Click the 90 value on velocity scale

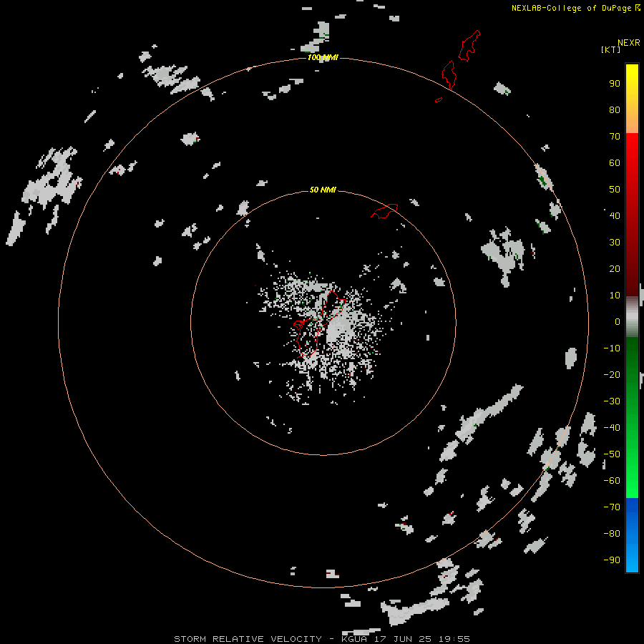pyautogui.click(x=615, y=84)
